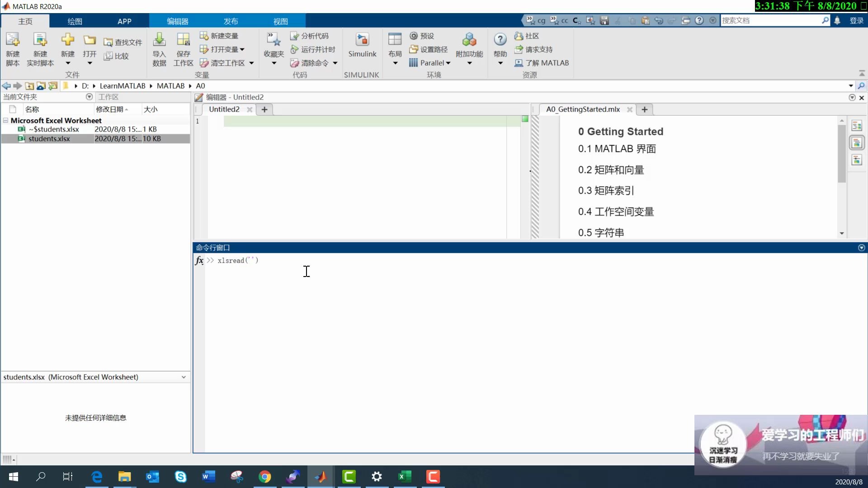Switch to the 绘图 (Plots) tab
The image size is (868, 488).
(75, 21)
